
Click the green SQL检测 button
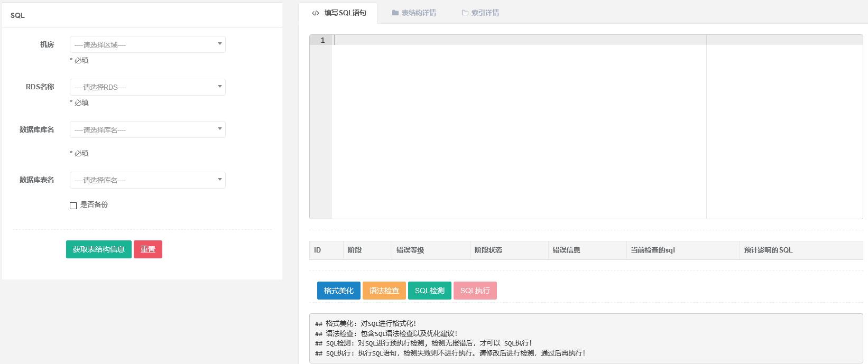click(429, 291)
